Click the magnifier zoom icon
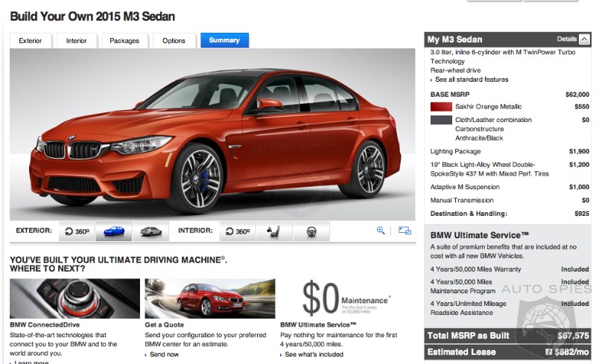This screenshot has height=364, width=596. point(381,230)
